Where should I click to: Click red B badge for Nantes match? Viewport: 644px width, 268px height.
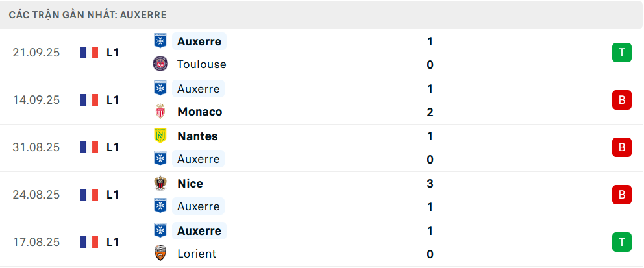click(x=621, y=147)
